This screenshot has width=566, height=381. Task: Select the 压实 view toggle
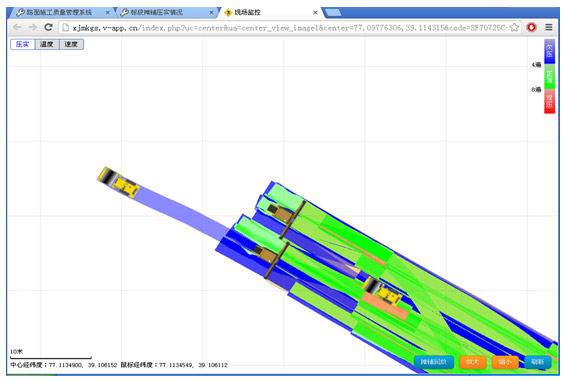click(22, 44)
